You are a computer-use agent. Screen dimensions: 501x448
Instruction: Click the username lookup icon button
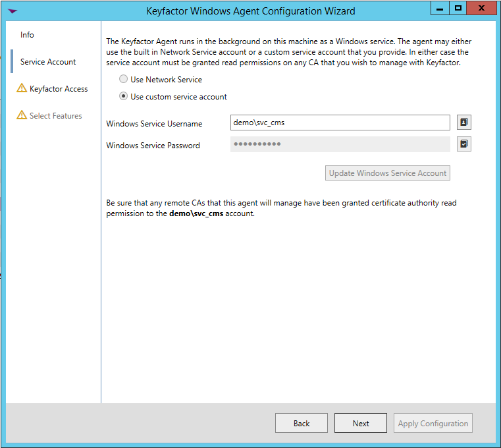pyautogui.click(x=464, y=122)
